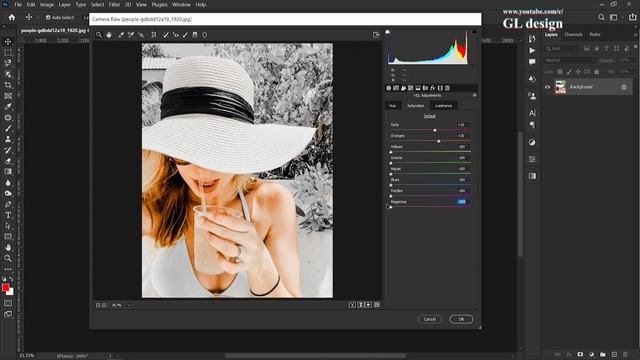Viewport: 640px width, 360px height.
Task: Select Photoshop Eyedropper tool in left toolbar
Action: 8,107
